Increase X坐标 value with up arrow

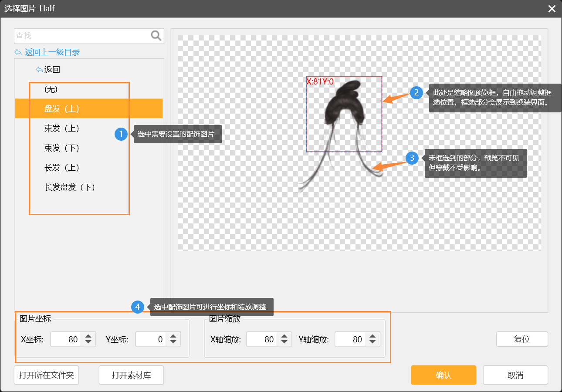point(88,336)
